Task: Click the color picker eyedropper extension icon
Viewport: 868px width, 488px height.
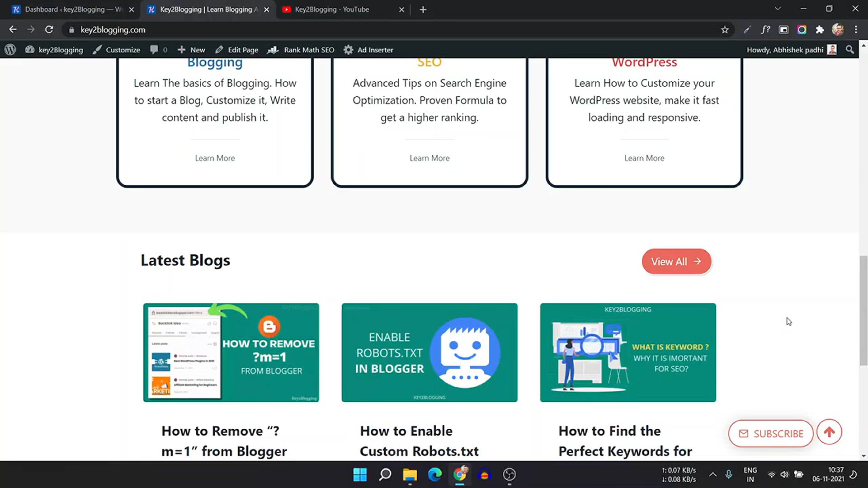Action: pyautogui.click(x=747, y=30)
